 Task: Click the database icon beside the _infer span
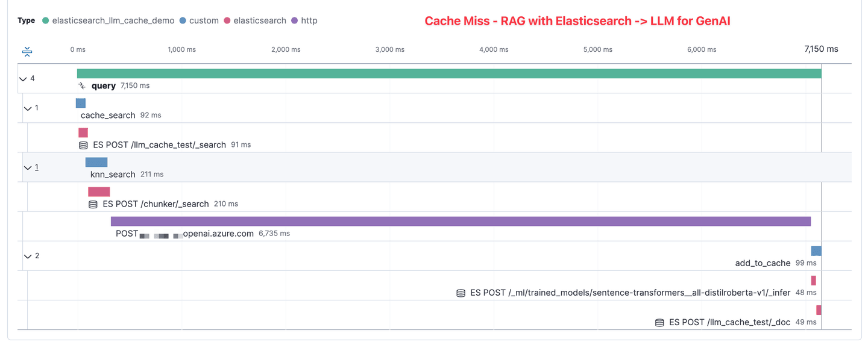click(461, 293)
